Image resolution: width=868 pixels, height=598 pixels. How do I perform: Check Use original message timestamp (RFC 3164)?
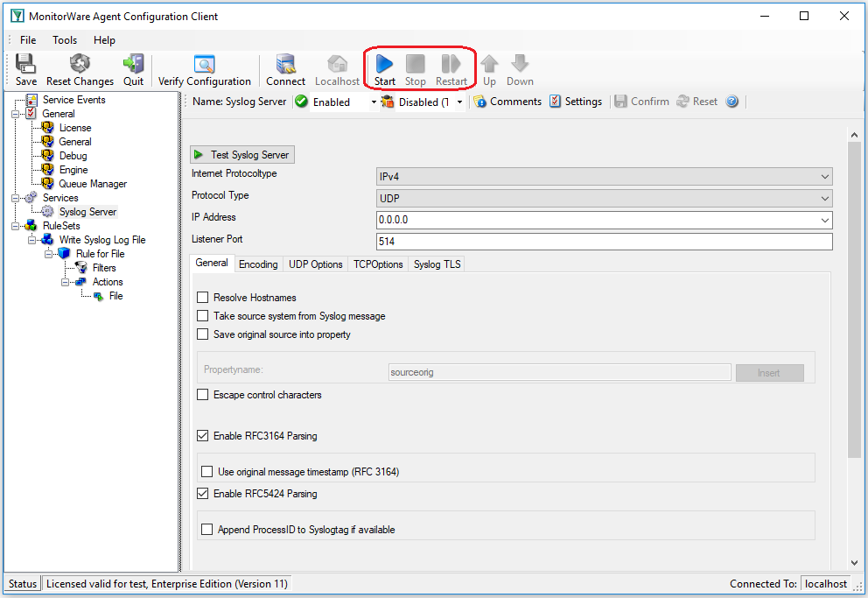point(207,471)
